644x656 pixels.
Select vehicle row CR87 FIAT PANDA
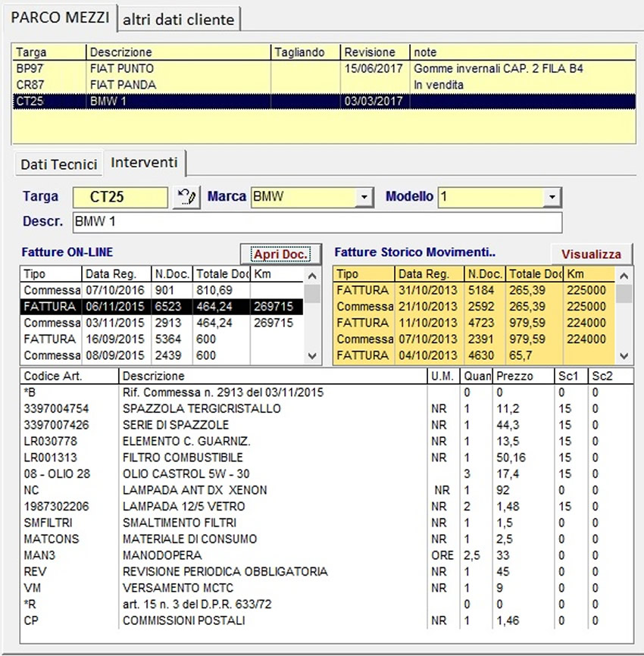coord(324,85)
